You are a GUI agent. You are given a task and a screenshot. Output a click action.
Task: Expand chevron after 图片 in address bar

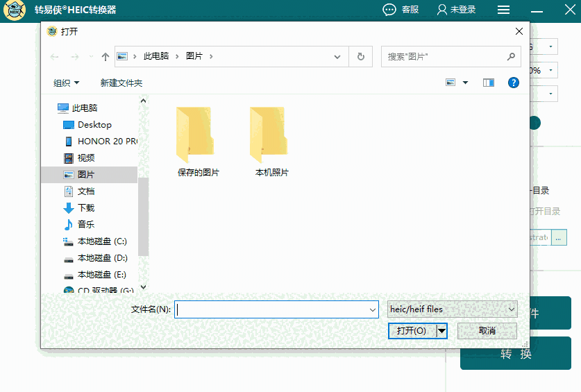(x=211, y=56)
